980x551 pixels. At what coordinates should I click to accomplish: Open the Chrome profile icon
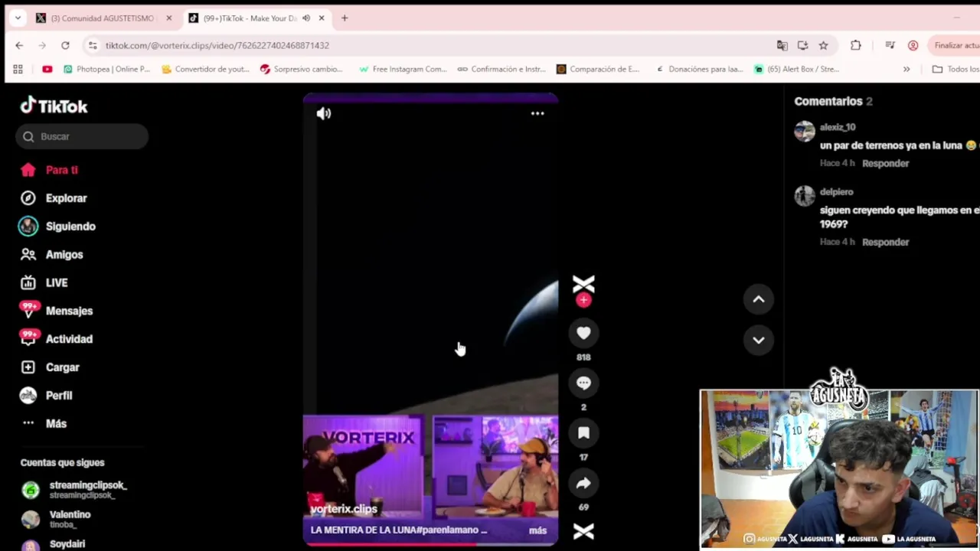point(913,46)
